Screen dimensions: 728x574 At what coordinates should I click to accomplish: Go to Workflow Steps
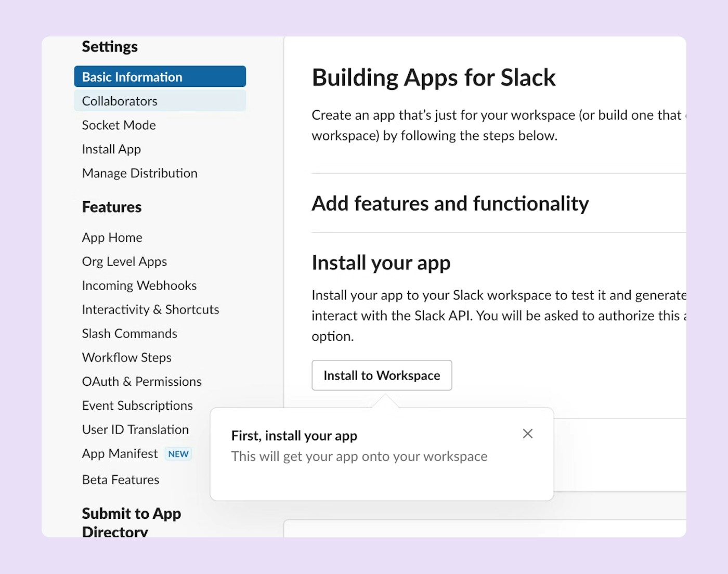[126, 358]
